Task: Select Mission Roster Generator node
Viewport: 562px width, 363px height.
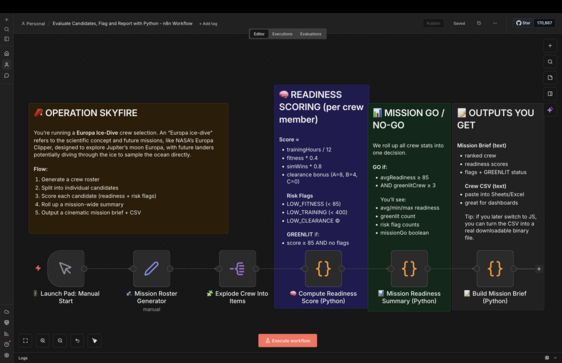Action: [x=151, y=268]
